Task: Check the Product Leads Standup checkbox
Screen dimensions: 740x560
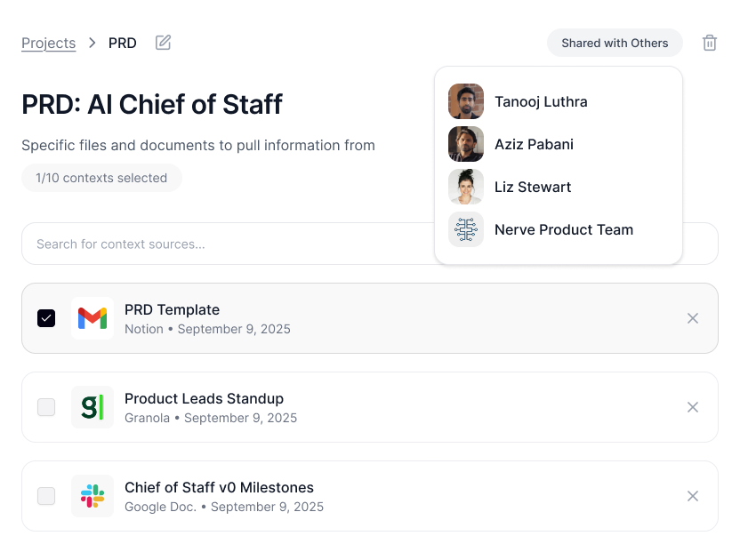Action: (x=46, y=407)
